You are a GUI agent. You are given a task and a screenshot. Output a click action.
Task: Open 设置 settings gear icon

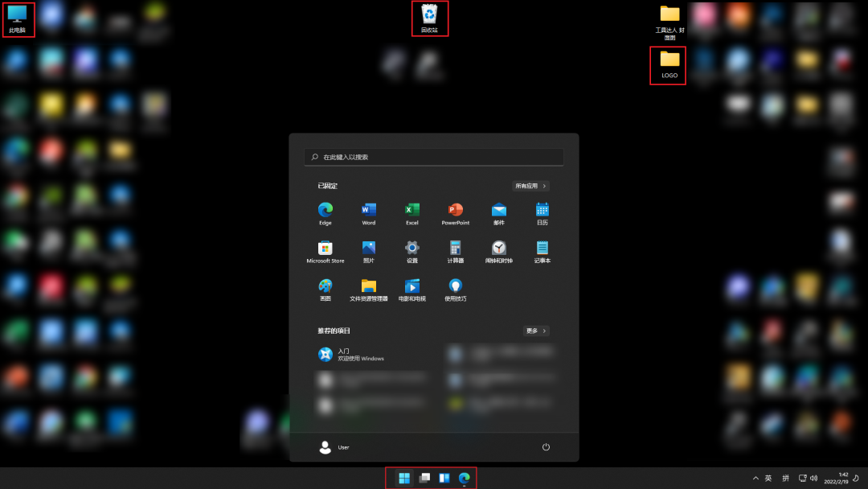click(x=411, y=248)
